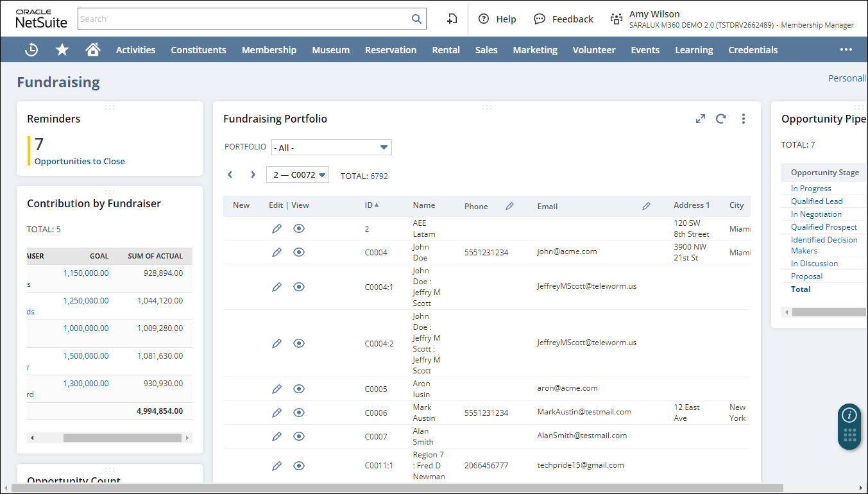Image resolution: width=868 pixels, height=494 pixels.
Task: Click Opportunities to Close reminder link
Action: click(80, 161)
